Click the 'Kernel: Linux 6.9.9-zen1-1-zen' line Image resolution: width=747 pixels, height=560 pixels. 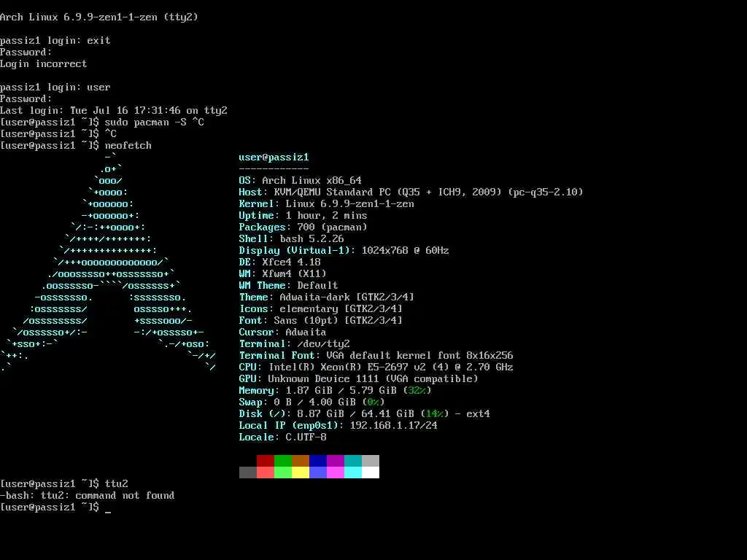(x=326, y=204)
